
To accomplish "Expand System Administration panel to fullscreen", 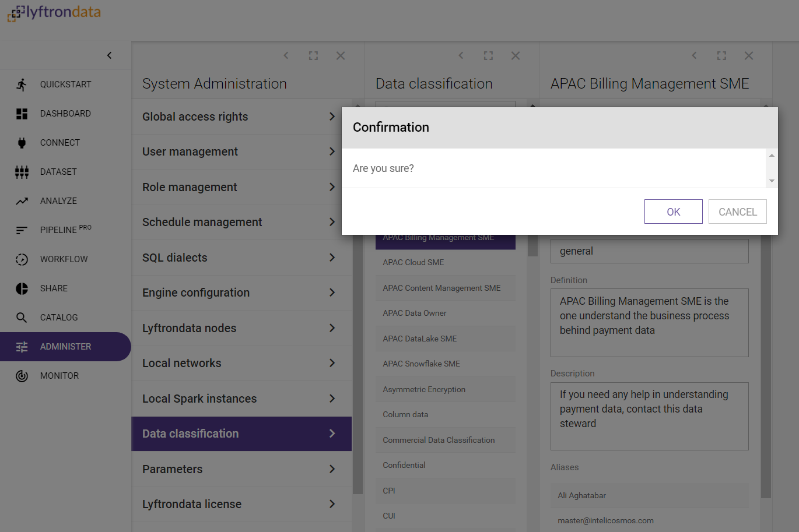I will [x=313, y=55].
